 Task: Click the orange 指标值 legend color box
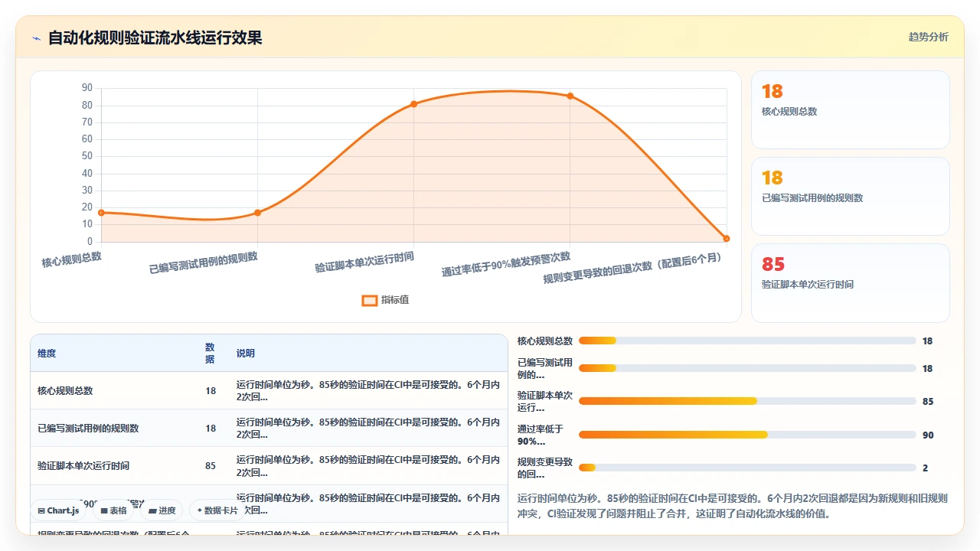[370, 300]
